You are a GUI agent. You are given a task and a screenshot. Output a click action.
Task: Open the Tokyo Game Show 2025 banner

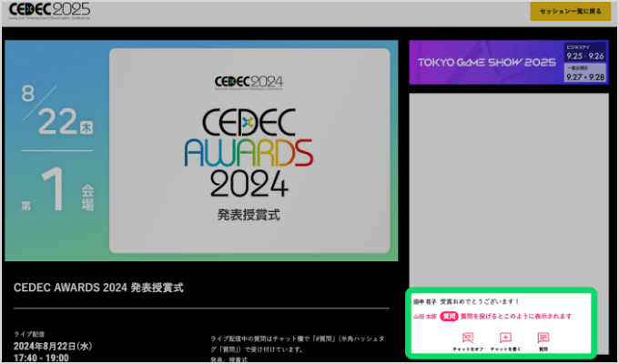tap(509, 63)
